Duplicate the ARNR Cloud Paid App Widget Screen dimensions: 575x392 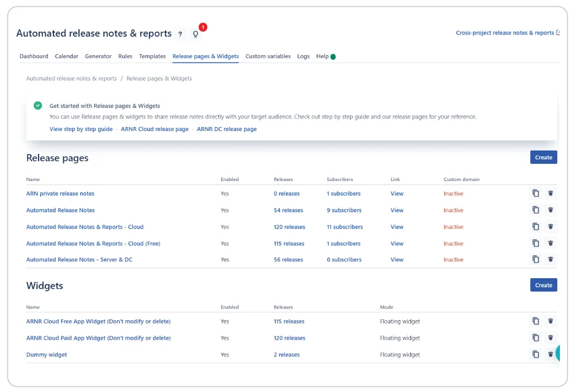(535, 337)
